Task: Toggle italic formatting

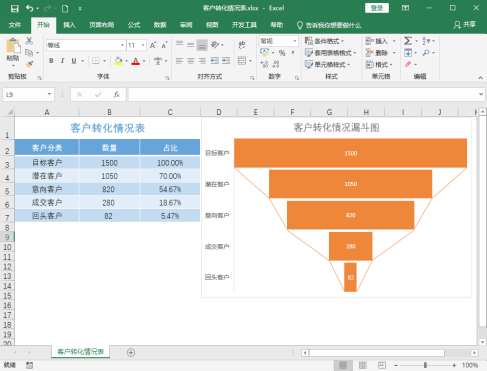Action: click(62, 61)
